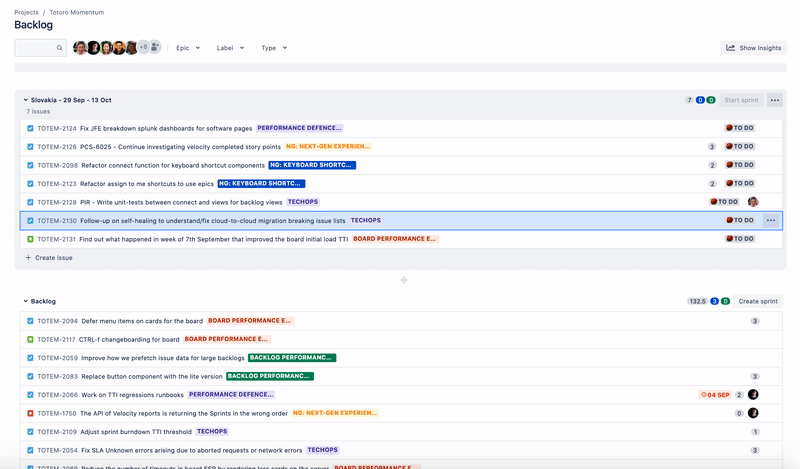Viewport: 800px width, 469px height.
Task: Open more actions for TOTEM-2130
Action: (770, 220)
